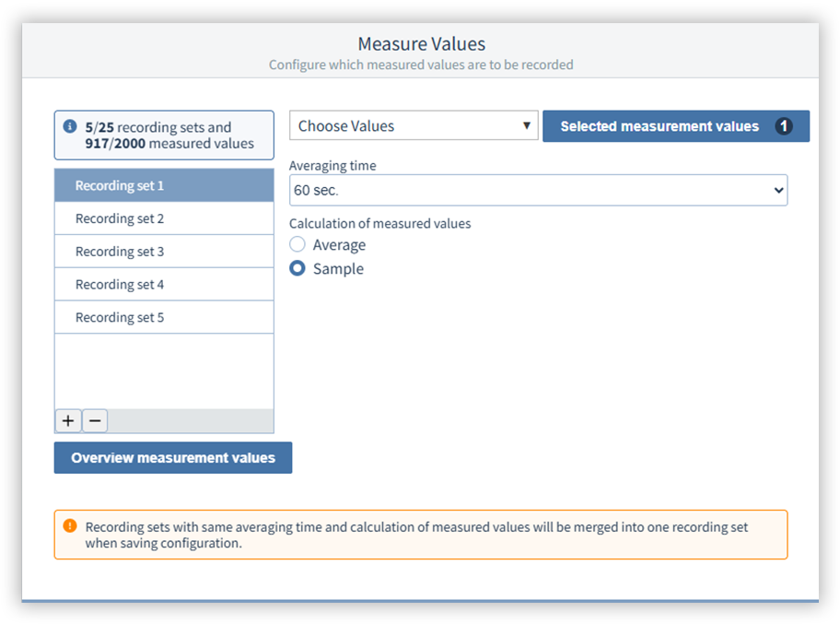The height and width of the screenshot is (624, 840).
Task: Choose Recording set 3 from the list
Action: pos(164,252)
